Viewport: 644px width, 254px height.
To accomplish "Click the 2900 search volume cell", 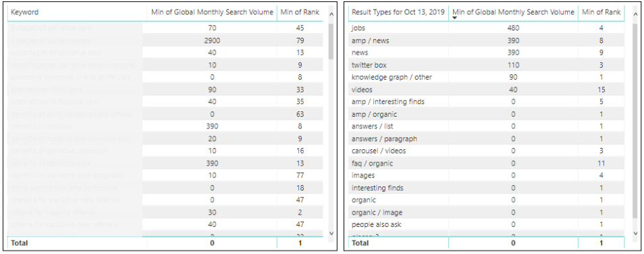I will 212,41.
